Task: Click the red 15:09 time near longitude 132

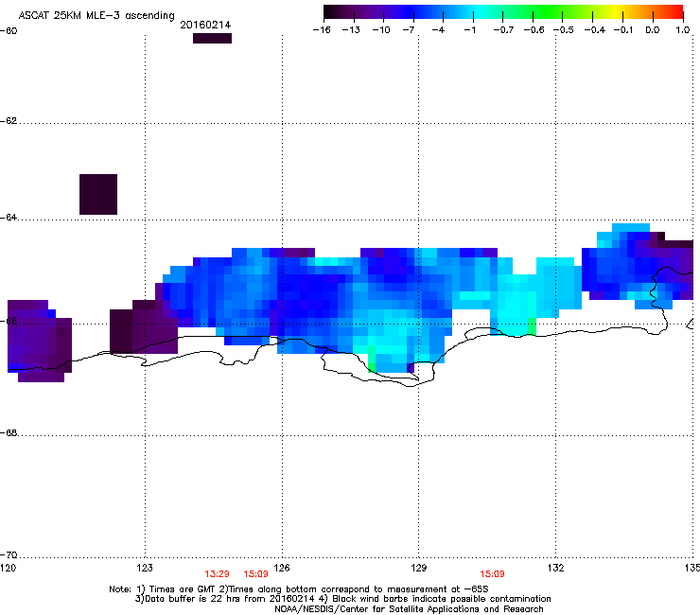Action: pos(493,574)
